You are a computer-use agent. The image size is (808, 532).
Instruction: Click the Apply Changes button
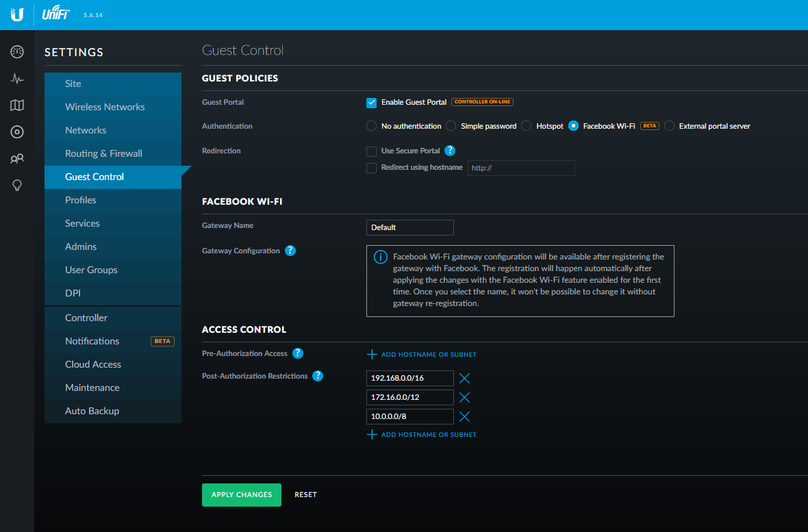(241, 494)
